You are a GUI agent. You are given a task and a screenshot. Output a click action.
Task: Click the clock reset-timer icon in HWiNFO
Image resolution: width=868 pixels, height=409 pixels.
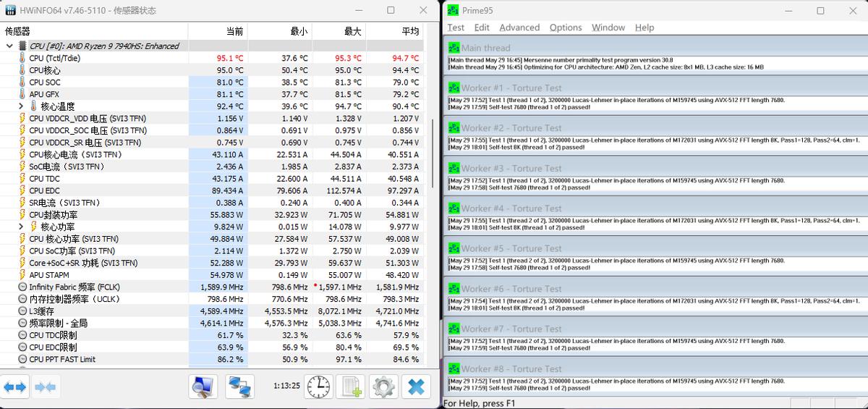coord(318,386)
